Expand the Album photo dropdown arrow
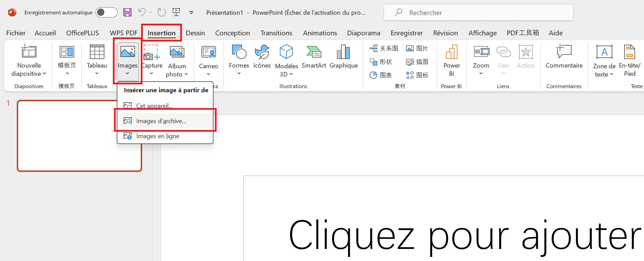 [186, 74]
